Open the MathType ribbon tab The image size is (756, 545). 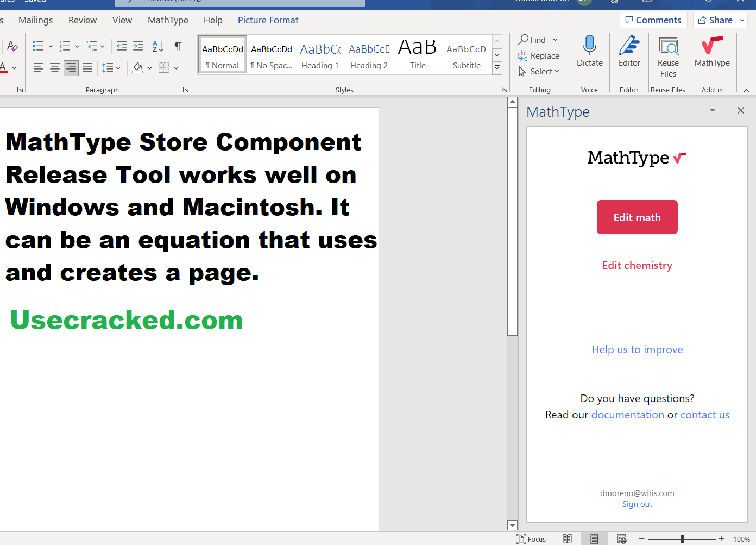coord(168,20)
